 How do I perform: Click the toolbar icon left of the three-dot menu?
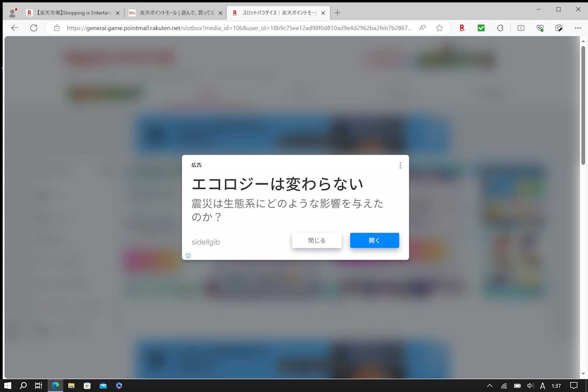point(559,28)
